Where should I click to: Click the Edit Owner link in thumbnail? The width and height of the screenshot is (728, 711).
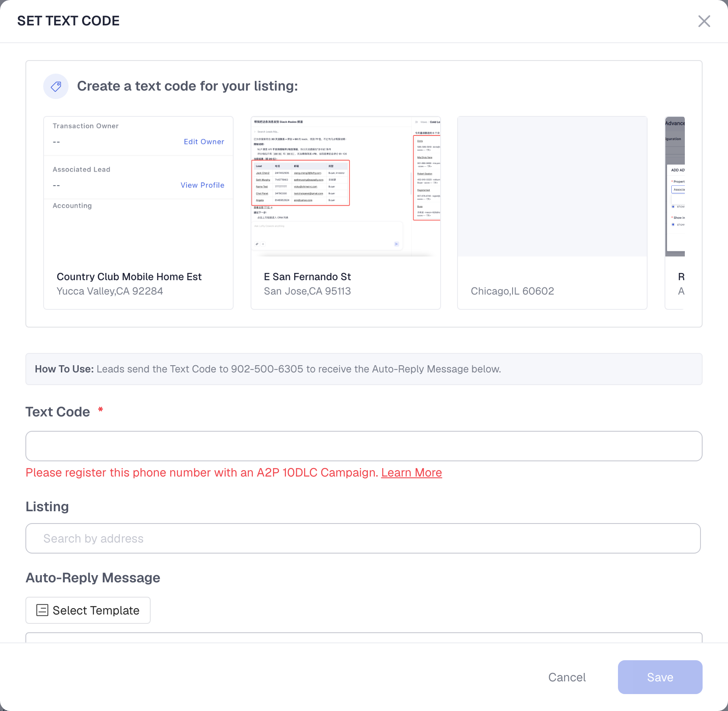tap(204, 142)
